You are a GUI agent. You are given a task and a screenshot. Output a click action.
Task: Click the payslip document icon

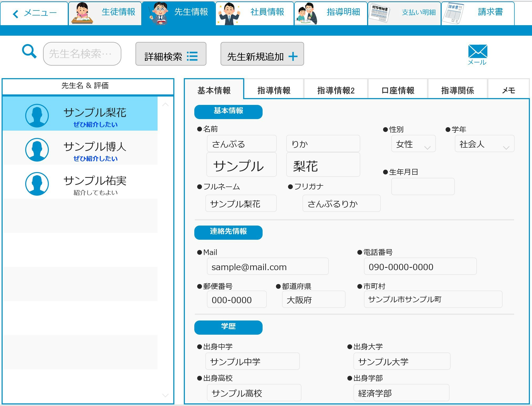379,13
